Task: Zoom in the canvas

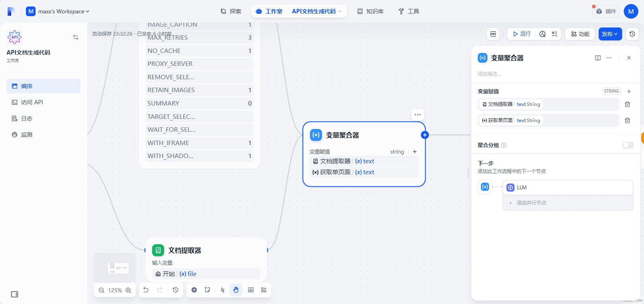Action: 128,290
